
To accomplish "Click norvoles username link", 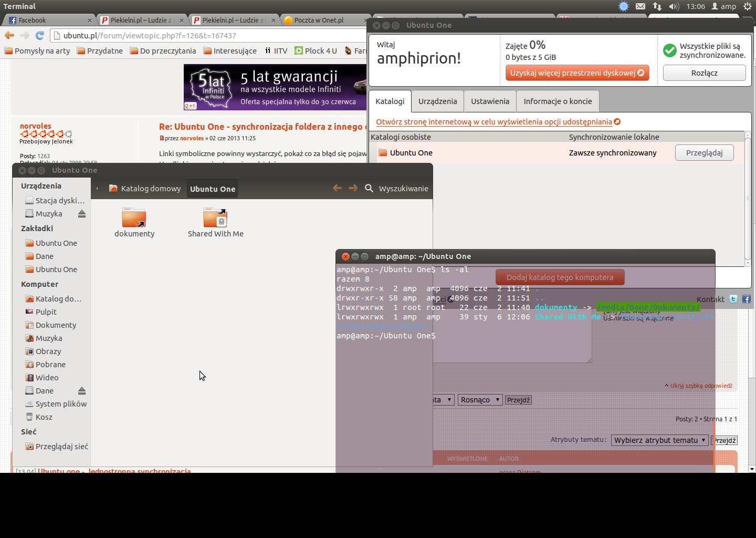I will (x=36, y=126).
